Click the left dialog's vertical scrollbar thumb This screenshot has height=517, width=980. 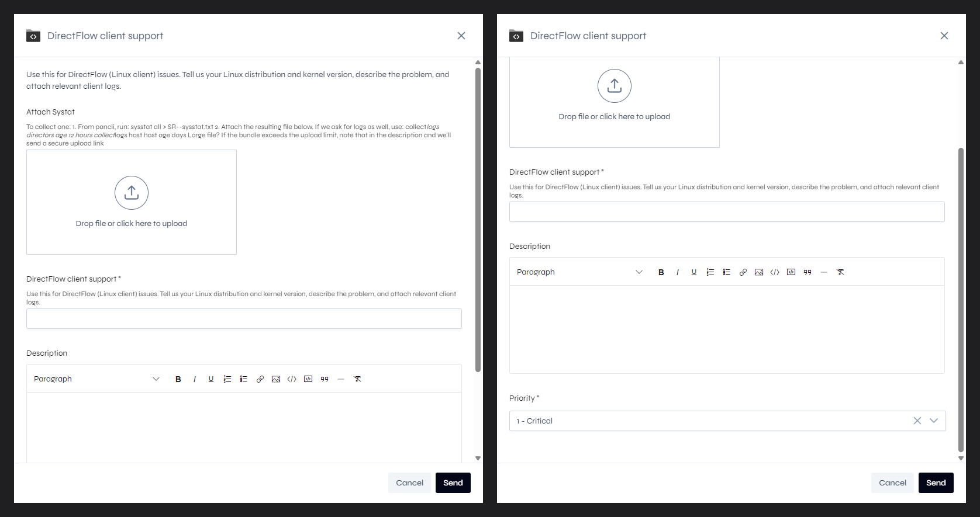tap(478, 220)
